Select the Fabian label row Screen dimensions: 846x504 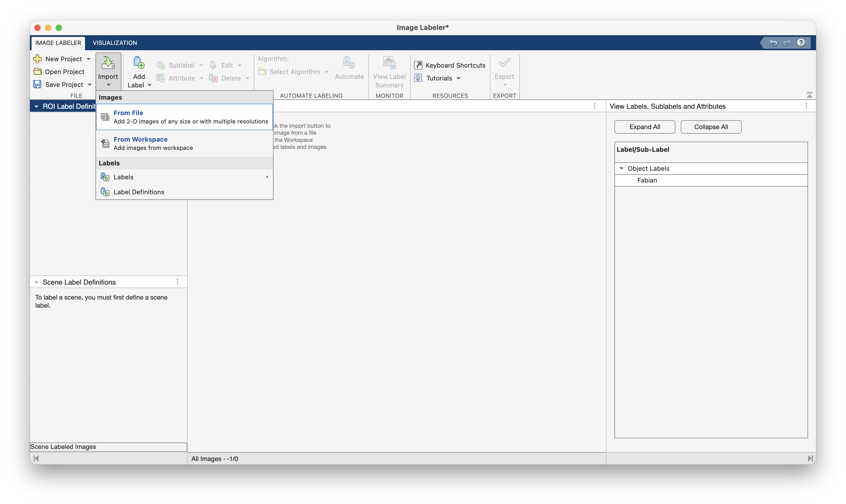[x=647, y=180]
